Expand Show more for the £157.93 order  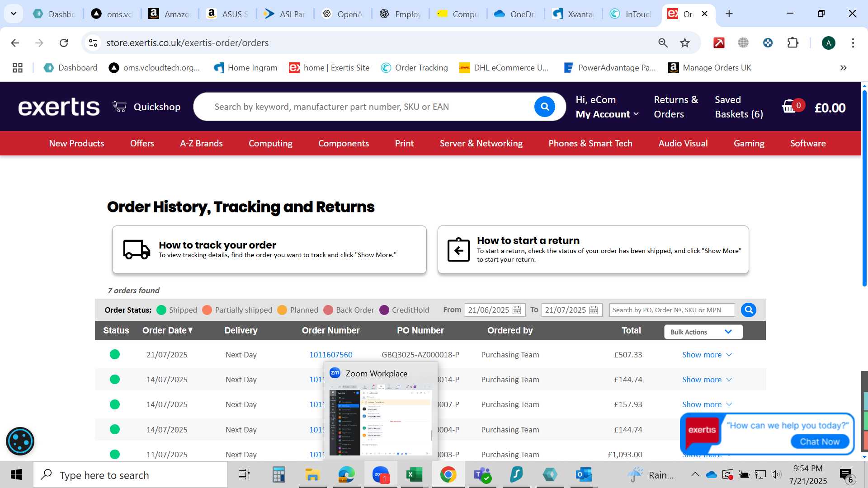coord(707,404)
